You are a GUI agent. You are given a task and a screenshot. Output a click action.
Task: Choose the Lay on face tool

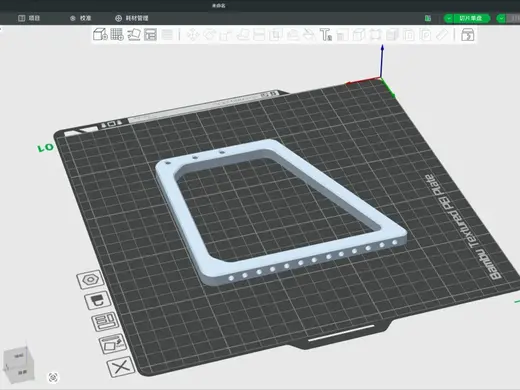243,35
